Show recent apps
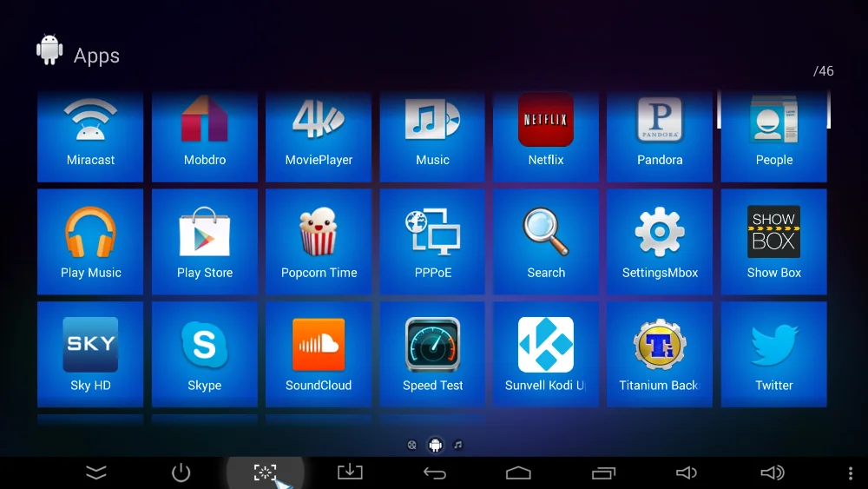The height and width of the screenshot is (489, 868). (x=603, y=473)
